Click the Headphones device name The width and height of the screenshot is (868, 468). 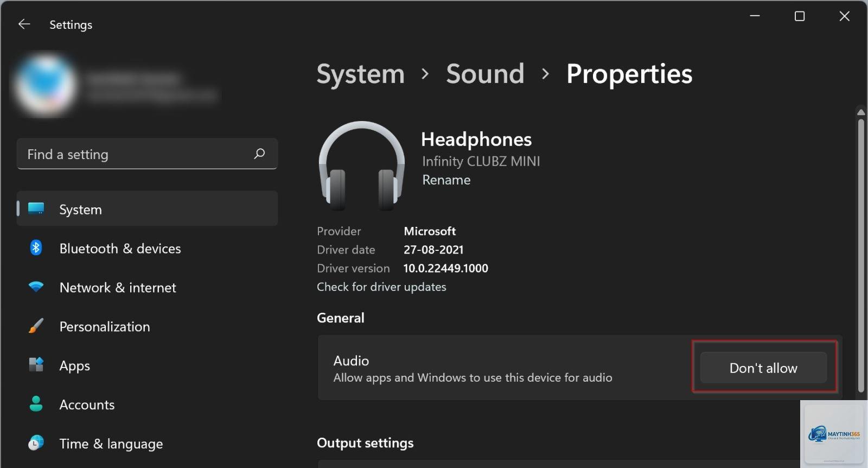(476, 140)
